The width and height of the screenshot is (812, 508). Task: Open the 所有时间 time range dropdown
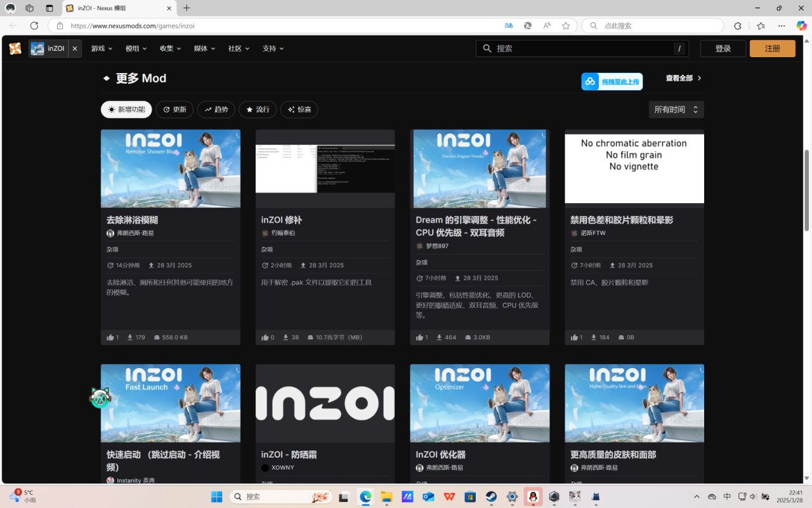676,109
